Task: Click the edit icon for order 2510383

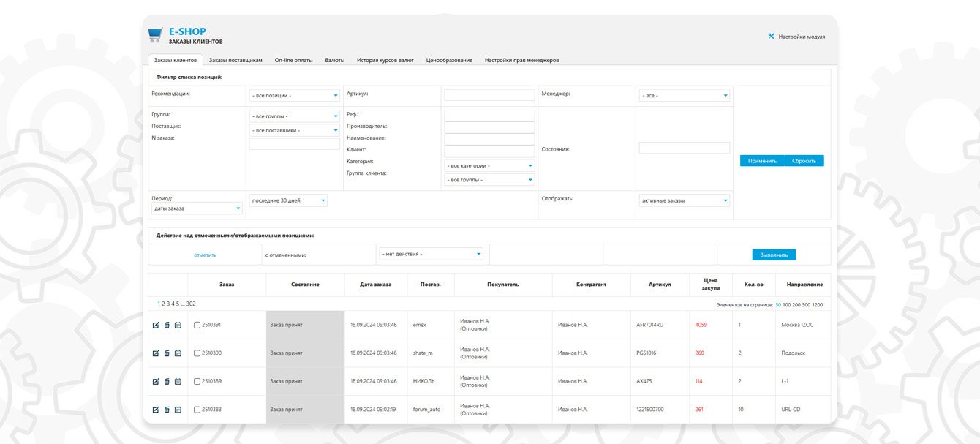Action: 155,410
